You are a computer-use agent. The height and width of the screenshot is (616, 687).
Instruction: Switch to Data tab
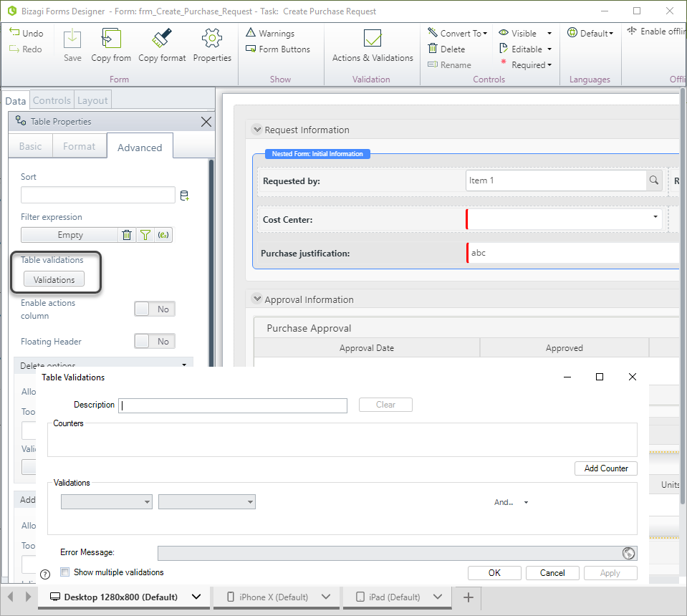tap(16, 101)
